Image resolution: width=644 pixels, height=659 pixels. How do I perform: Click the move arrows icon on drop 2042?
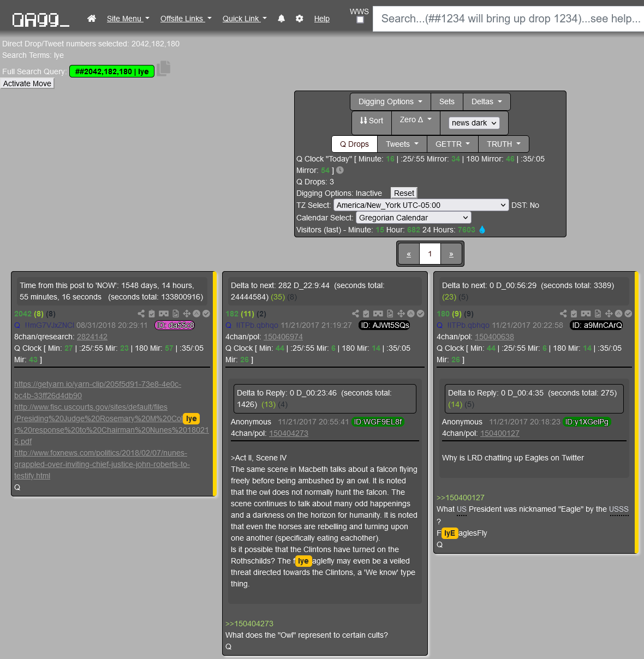coord(187,314)
